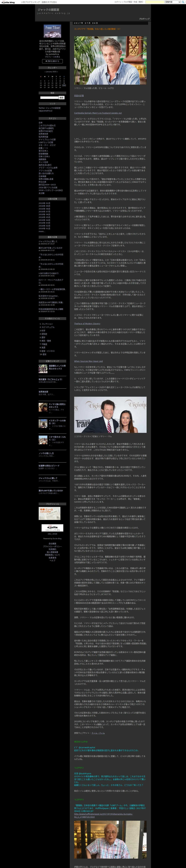Open When Sources May Have Lied link
186x868 pixels.
pos(89,361)
